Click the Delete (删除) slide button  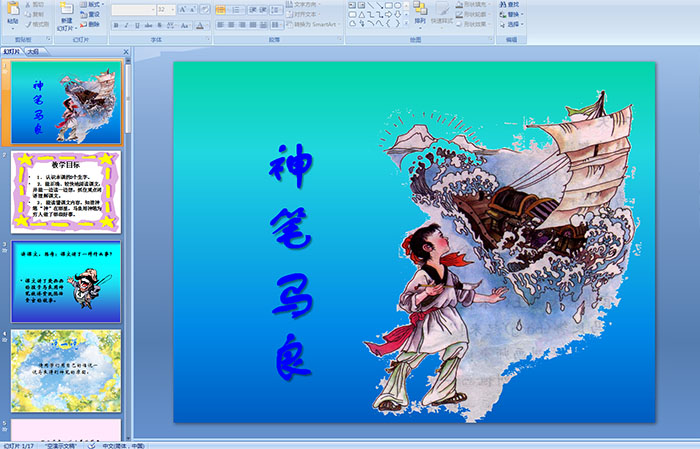tap(90, 24)
